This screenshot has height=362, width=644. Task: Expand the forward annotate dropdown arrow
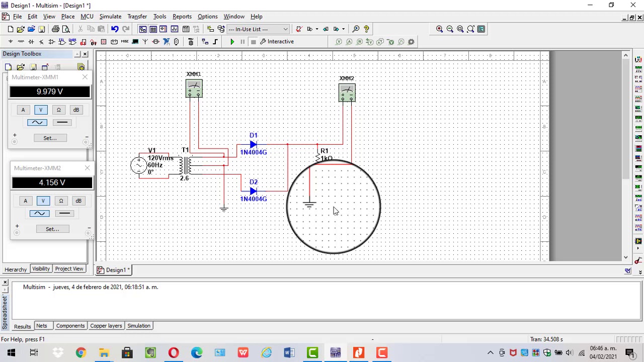pyautogui.click(x=342, y=29)
